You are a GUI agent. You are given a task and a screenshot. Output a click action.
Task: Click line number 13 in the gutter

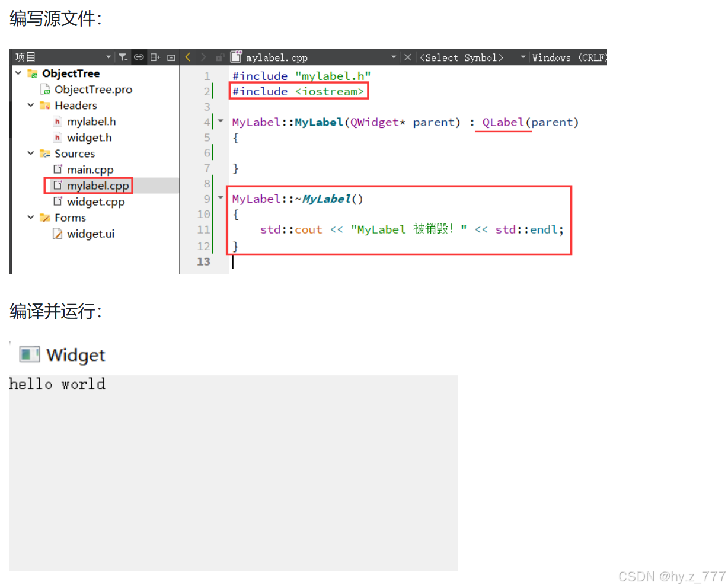(x=203, y=261)
